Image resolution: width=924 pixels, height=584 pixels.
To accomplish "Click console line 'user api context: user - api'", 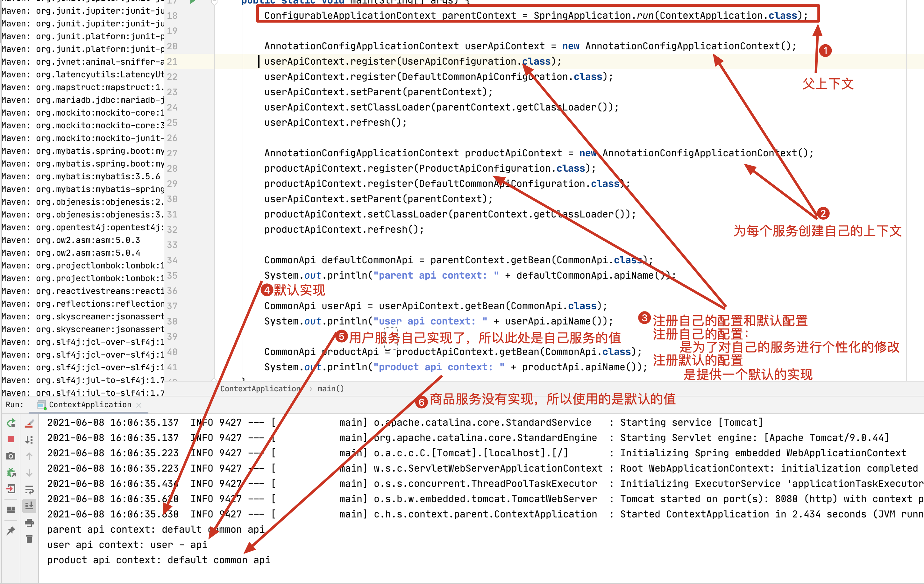I will tap(127, 545).
